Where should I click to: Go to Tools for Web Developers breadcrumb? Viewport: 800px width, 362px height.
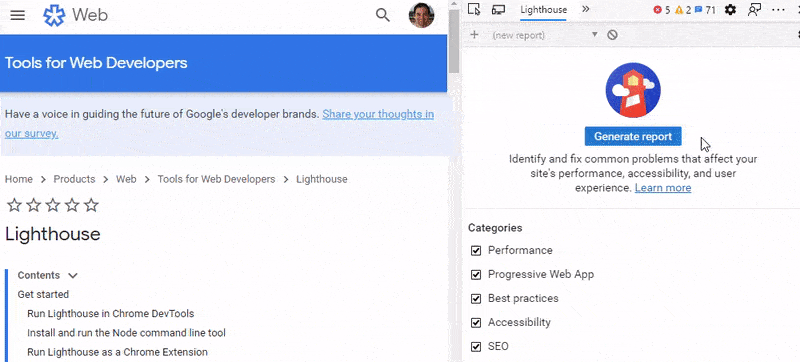(216, 179)
